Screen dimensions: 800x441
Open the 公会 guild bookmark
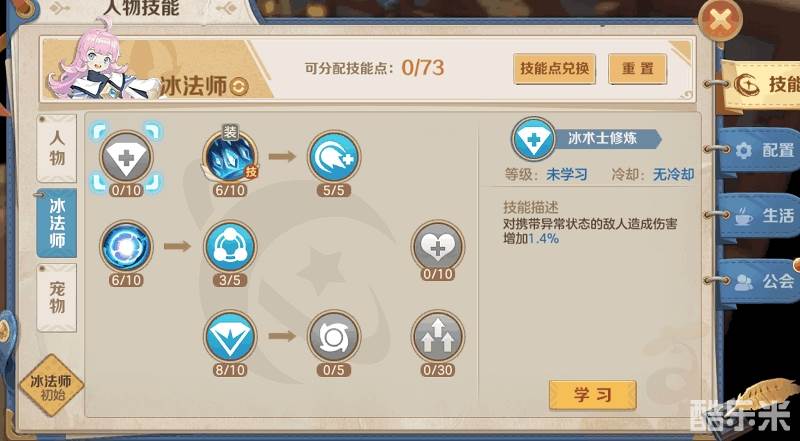coord(760,281)
